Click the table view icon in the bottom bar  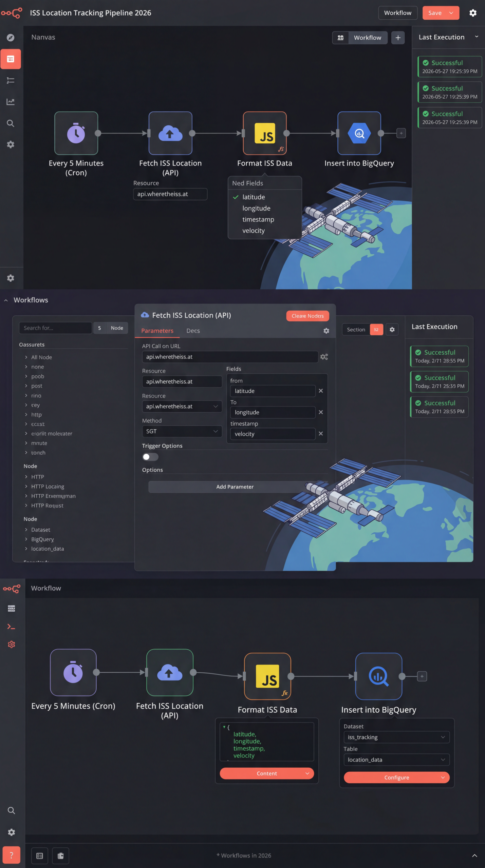pyautogui.click(x=40, y=856)
